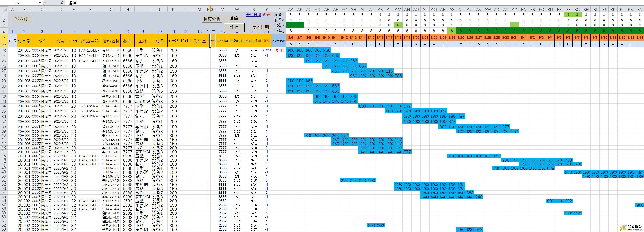Click the 开始时间 header cell

coord(237,41)
